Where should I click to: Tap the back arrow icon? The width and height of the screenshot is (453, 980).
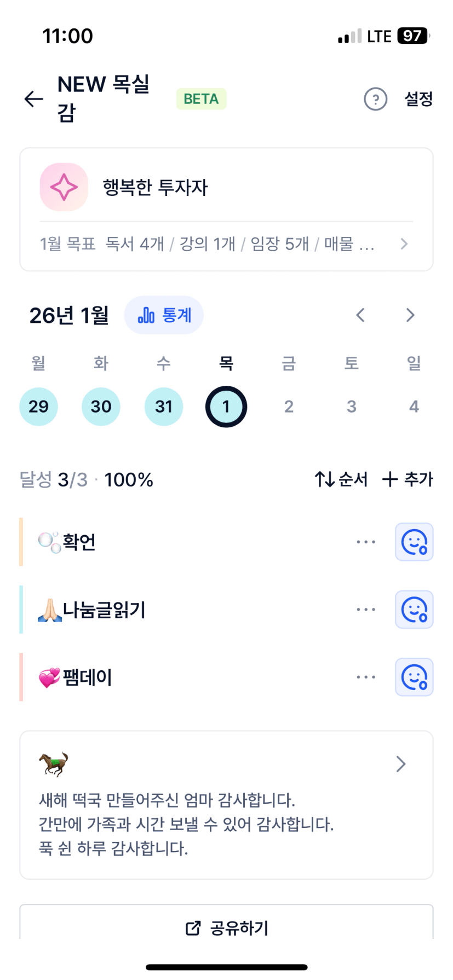[34, 98]
